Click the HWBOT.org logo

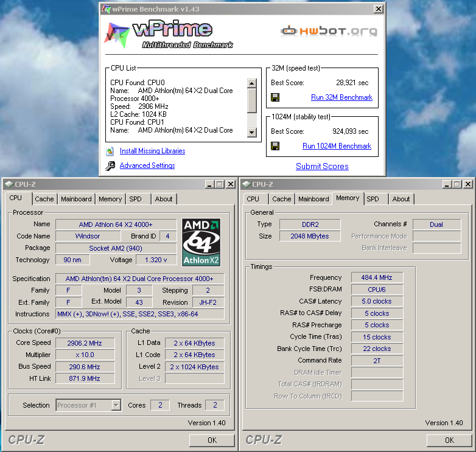pos(329,30)
